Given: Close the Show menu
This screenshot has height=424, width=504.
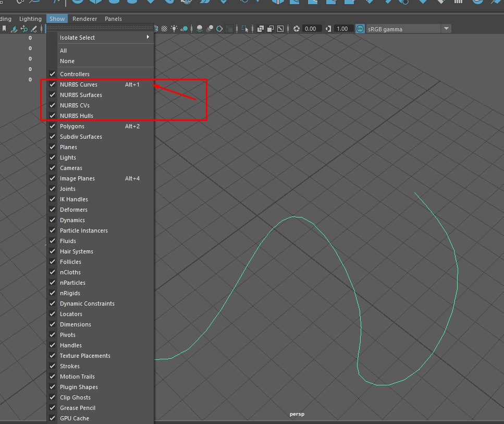Looking at the screenshot, I should click(57, 19).
